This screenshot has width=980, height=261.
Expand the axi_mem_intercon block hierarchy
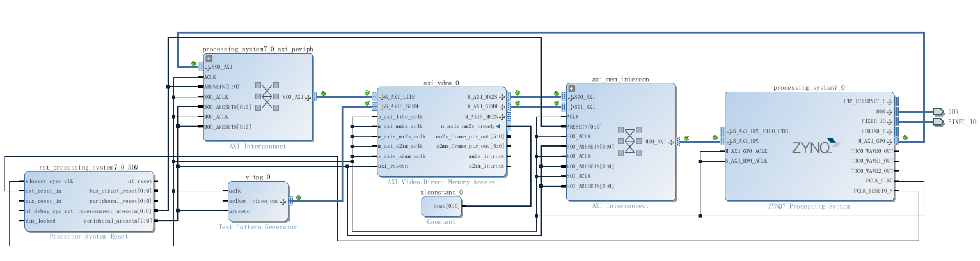pyautogui.click(x=572, y=88)
